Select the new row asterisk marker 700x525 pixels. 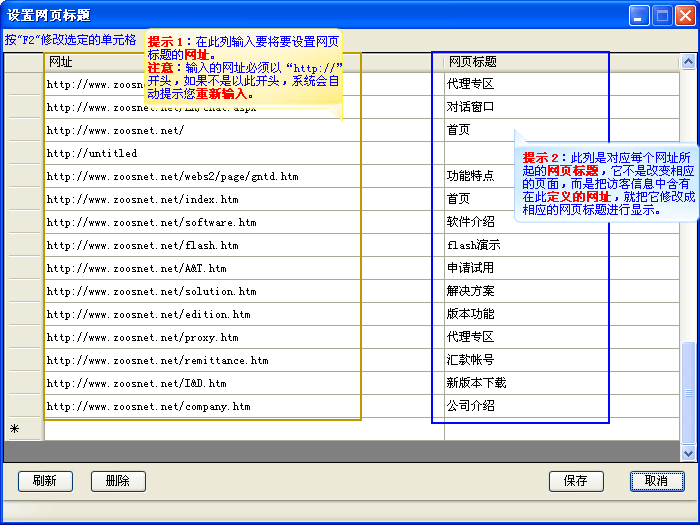click(15, 429)
